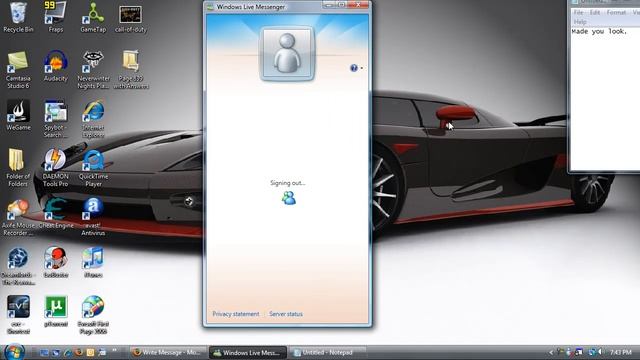
Task: Click the Firefox quick launch icon
Action: coord(79,352)
